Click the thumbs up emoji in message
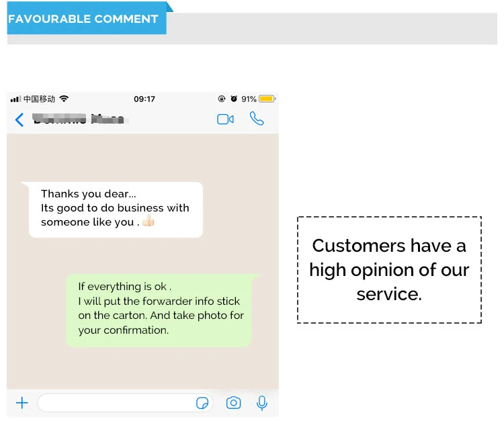The image size is (504, 421). [149, 221]
